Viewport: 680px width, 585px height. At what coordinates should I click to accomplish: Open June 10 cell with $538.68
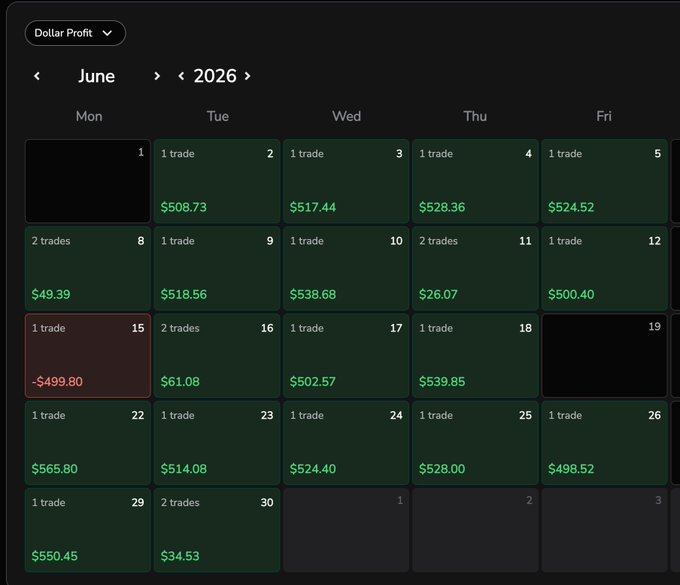coord(346,268)
